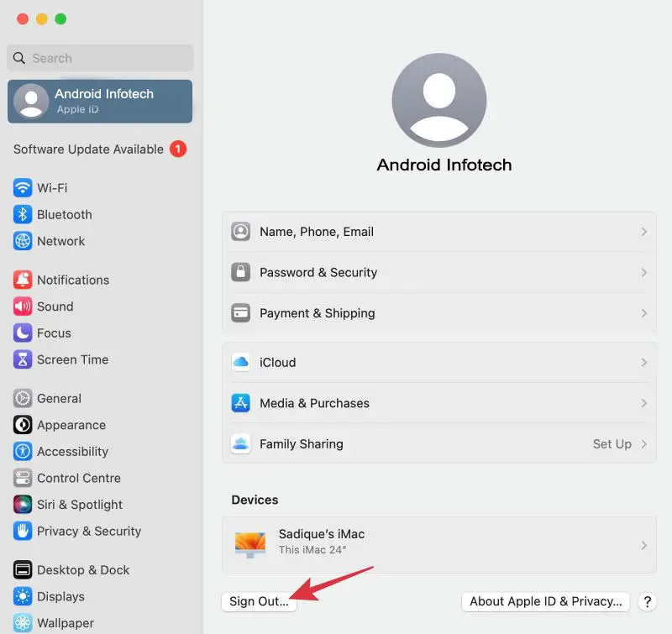The height and width of the screenshot is (634, 672).
Task: Click the Sadique's iMac device icon
Action: pyautogui.click(x=250, y=545)
